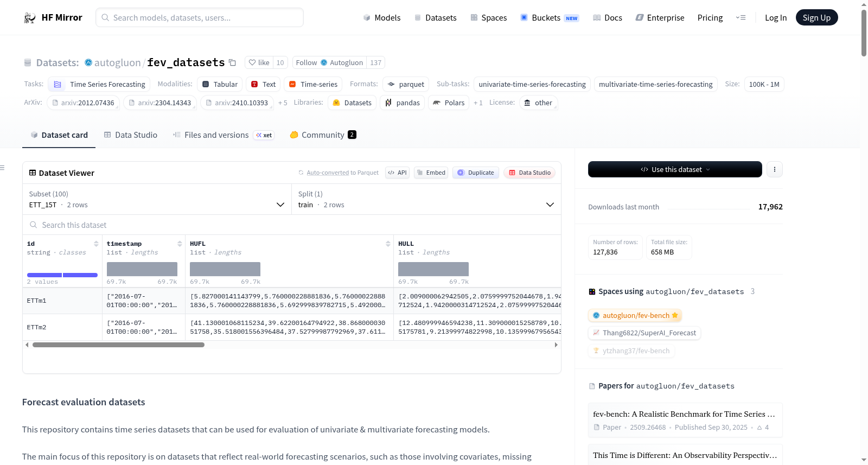868x465 pixels.
Task: Open the left sidebar table-of-contents icon
Action: (x=3, y=168)
